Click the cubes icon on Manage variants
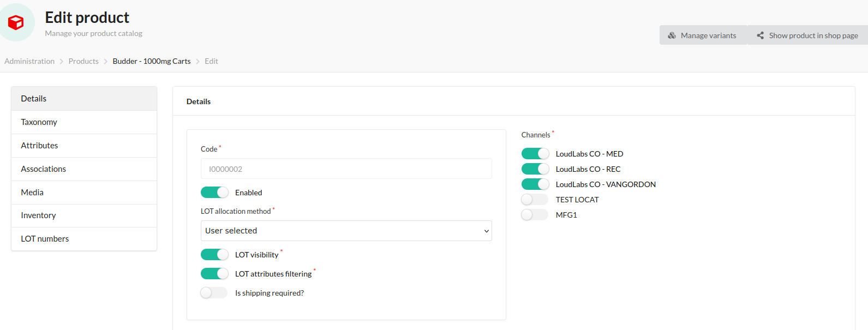Screen dimensions: 868x330 pos(672,35)
